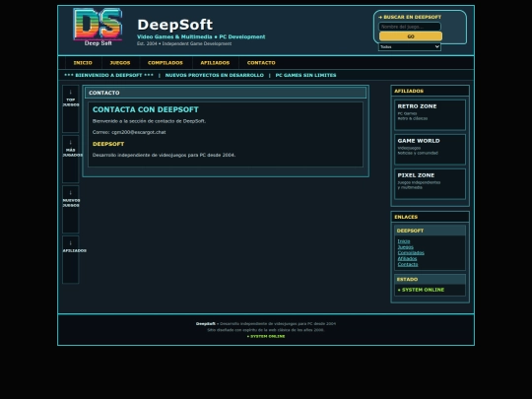Open the Pixel Zone affiliate card
This screenshot has width=532, height=399.
(x=430, y=184)
